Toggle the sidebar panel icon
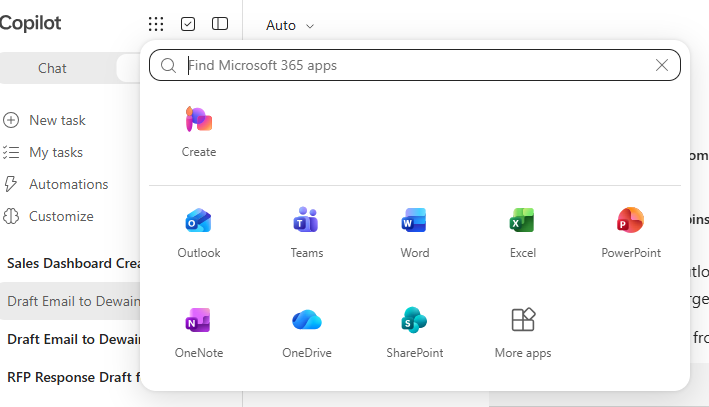This screenshot has width=709, height=407. pyautogui.click(x=220, y=24)
